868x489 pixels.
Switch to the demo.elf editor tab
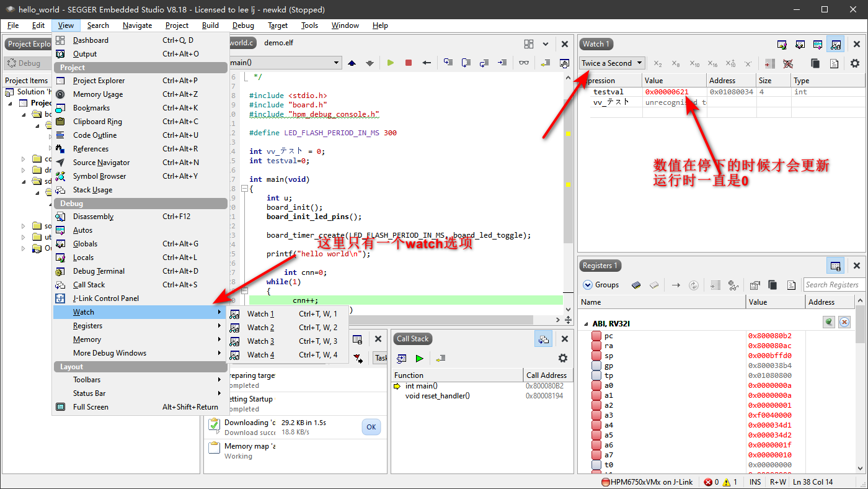click(x=278, y=43)
